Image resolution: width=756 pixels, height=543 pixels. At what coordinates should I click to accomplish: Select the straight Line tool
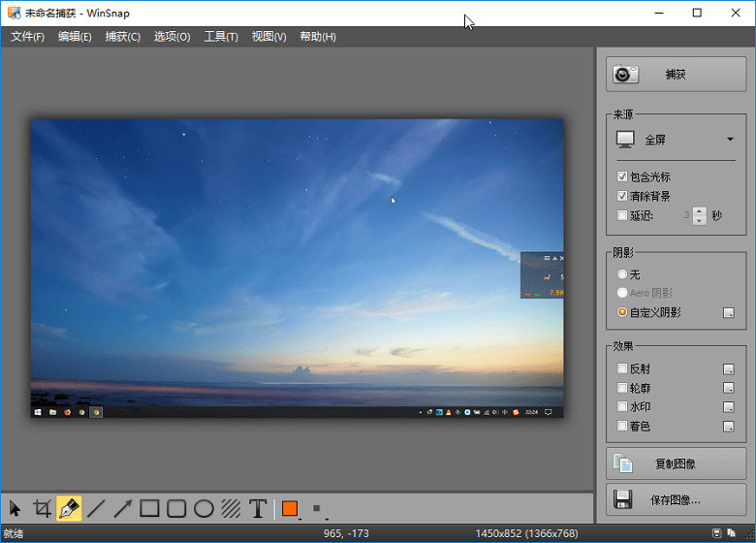coord(96,508)
